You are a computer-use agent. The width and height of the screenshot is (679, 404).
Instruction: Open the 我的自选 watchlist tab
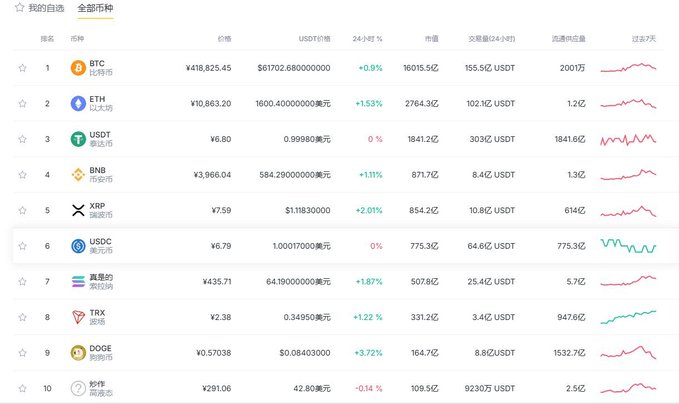[x=39, y=8]
